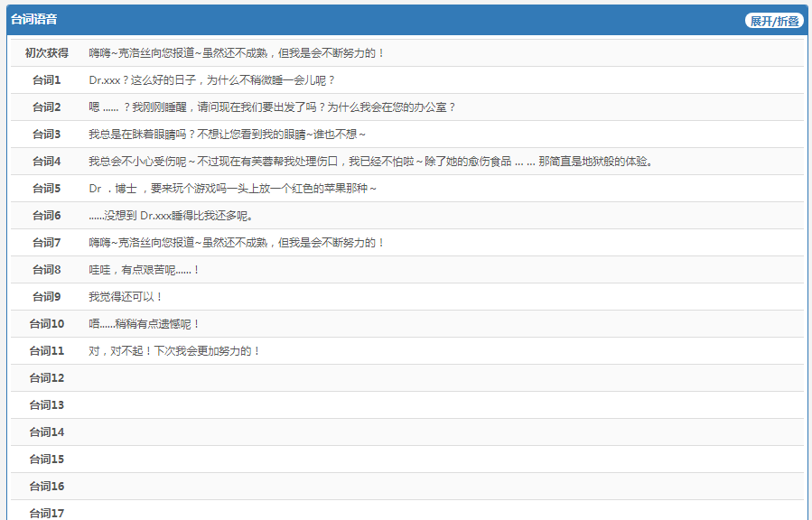
Task: Click the 台词1 row label
Action: [46, 80]
